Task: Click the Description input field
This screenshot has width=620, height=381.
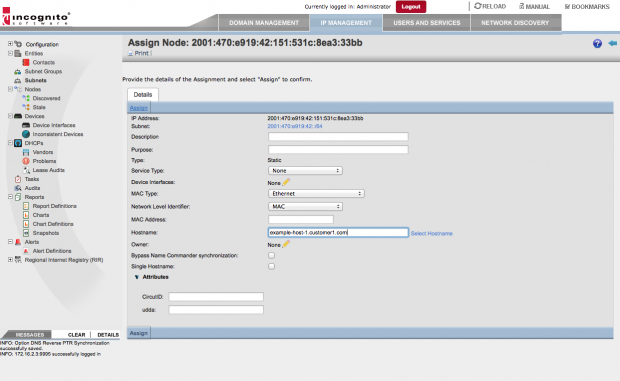Action: [x=338, y=137]
